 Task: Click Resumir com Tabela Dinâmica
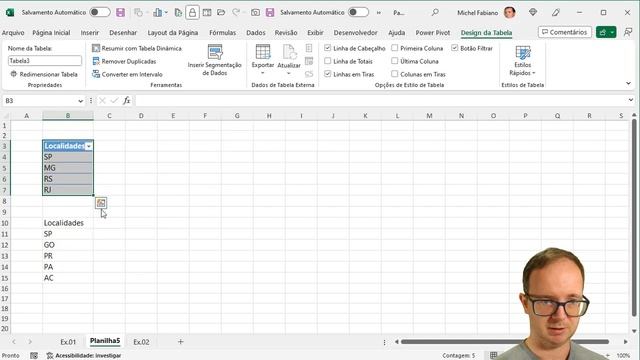pos(137,48)
